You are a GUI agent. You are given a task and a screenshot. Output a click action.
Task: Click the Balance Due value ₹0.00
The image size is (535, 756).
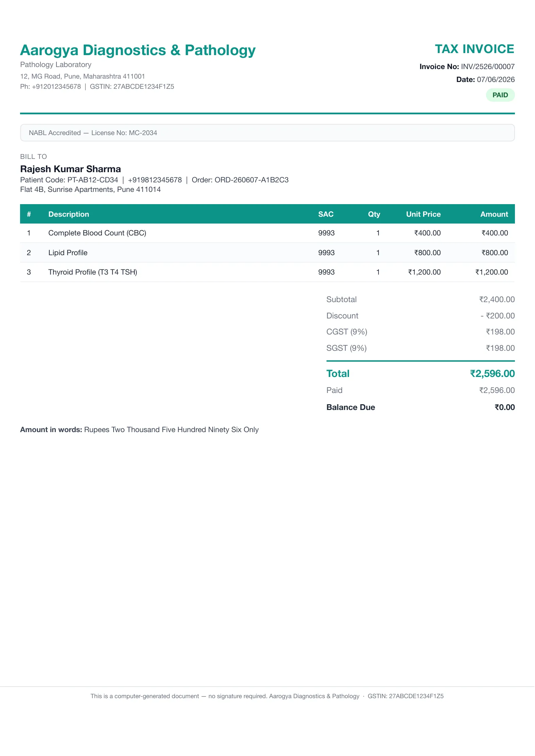point(504,407)
